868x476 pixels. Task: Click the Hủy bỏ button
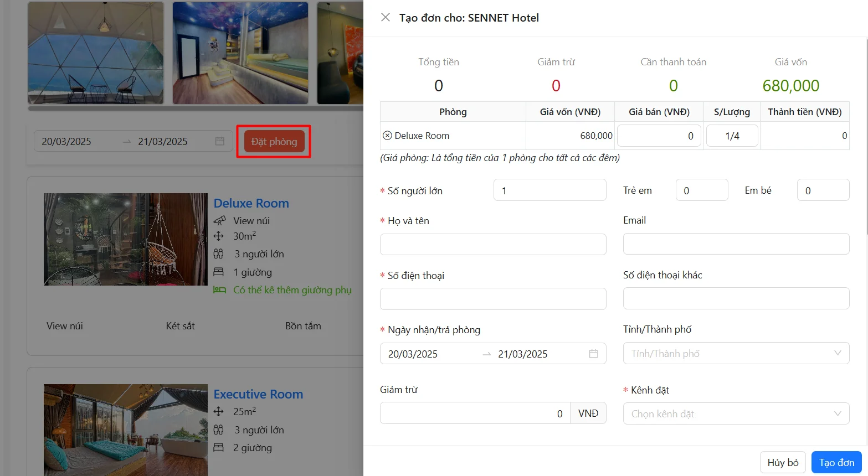pyautogui.click(x=783, y=462)
